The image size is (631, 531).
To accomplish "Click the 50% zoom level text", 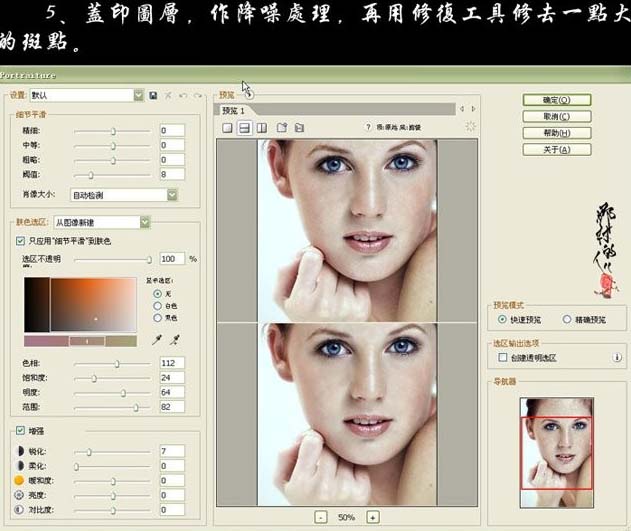I will tap(346, 517).
